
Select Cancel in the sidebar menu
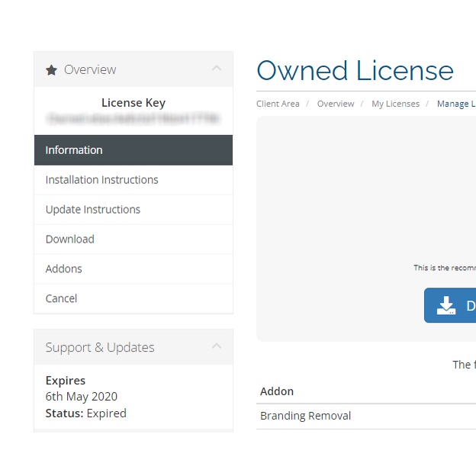point(61,299)
